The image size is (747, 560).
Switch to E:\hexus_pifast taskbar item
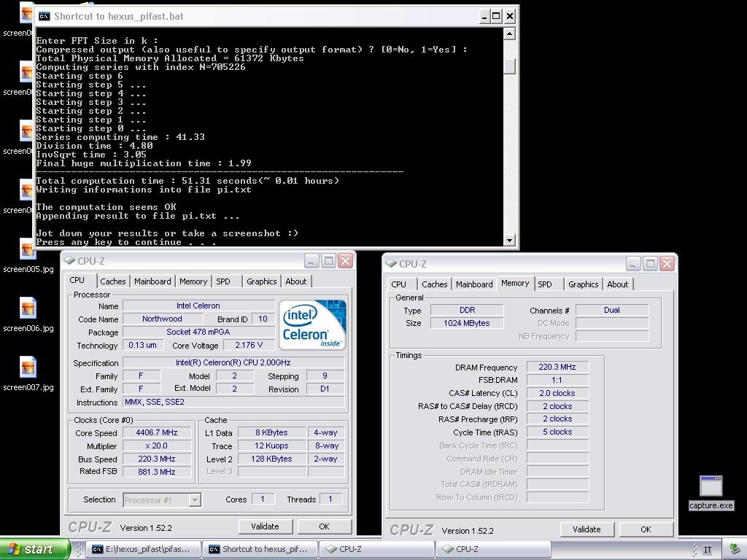tap(144, 549)
